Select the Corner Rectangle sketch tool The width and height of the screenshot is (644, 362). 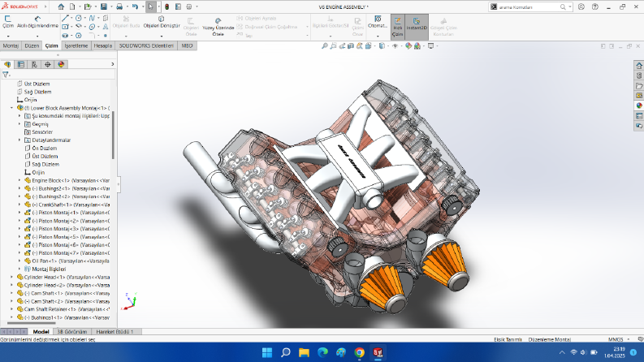coord(65,27)
